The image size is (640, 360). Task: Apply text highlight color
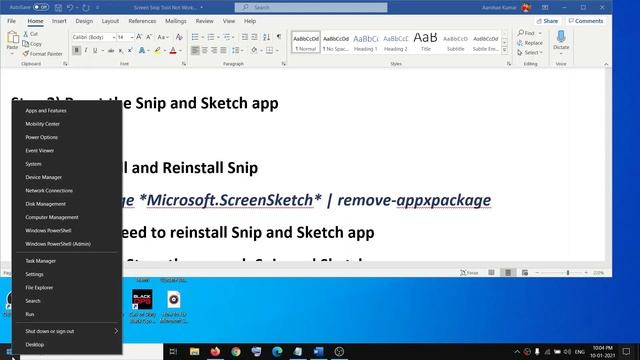(x=157, y=50)
